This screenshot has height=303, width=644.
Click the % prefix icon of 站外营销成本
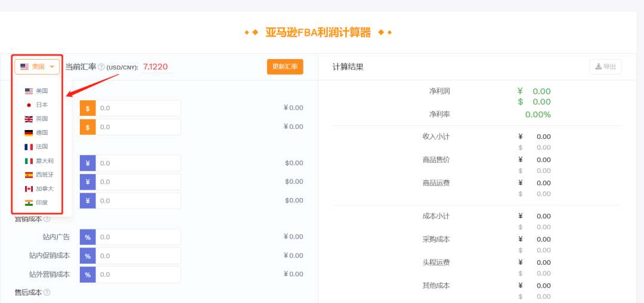[x=88, y=275]
